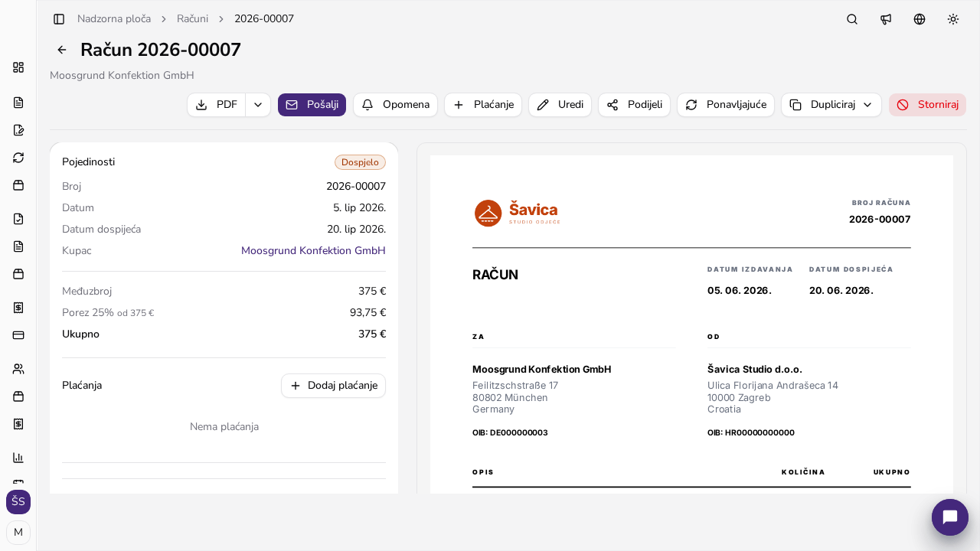The image size is (980, 551).
Task: Toggle the sidebar panel icon
Action: (59, 19)
